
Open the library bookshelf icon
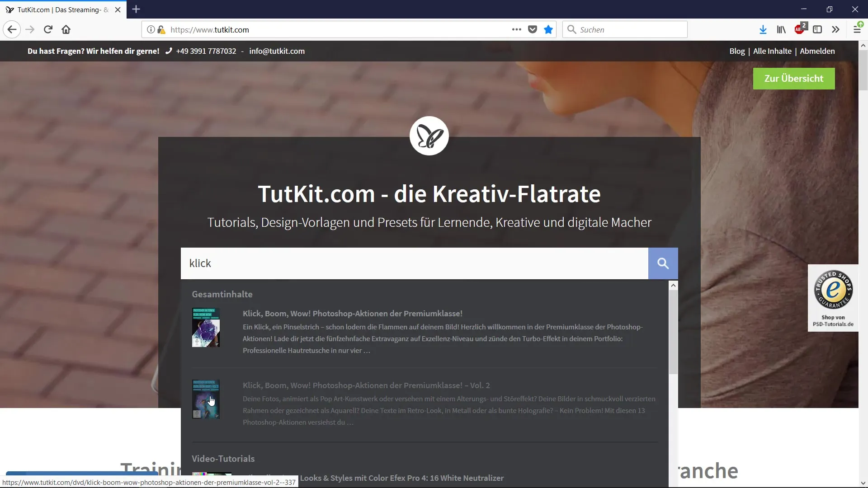781,30
